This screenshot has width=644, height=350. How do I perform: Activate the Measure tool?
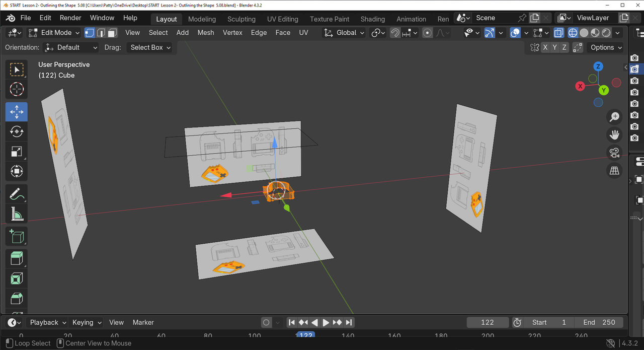(17, 214)
